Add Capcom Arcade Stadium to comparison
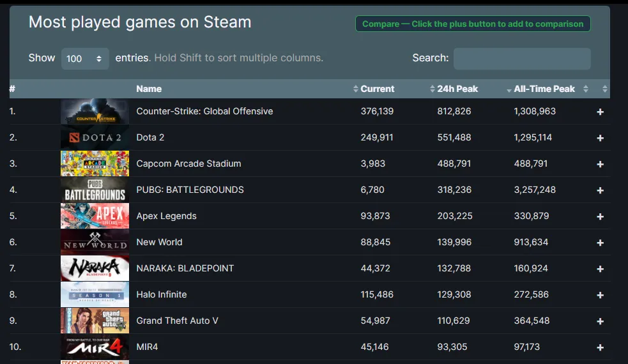Image resolution: width=628 pixels, height=364 pixels. pos(600,164)
